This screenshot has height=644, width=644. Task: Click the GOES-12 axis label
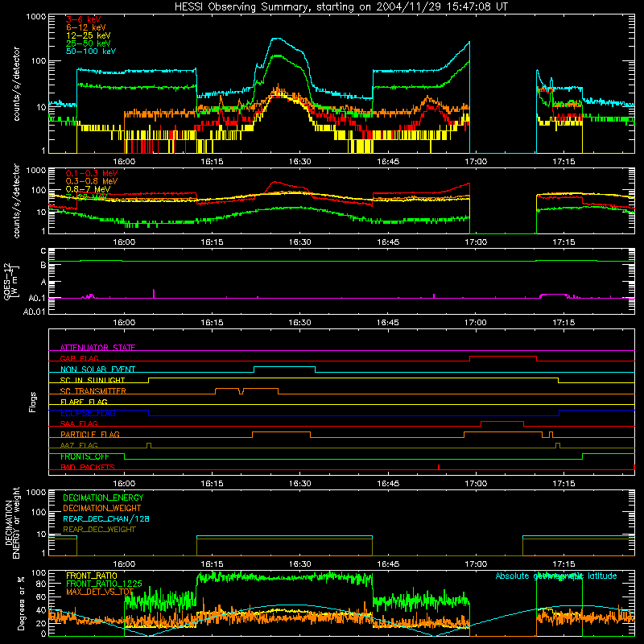click(x=11, y=281)
